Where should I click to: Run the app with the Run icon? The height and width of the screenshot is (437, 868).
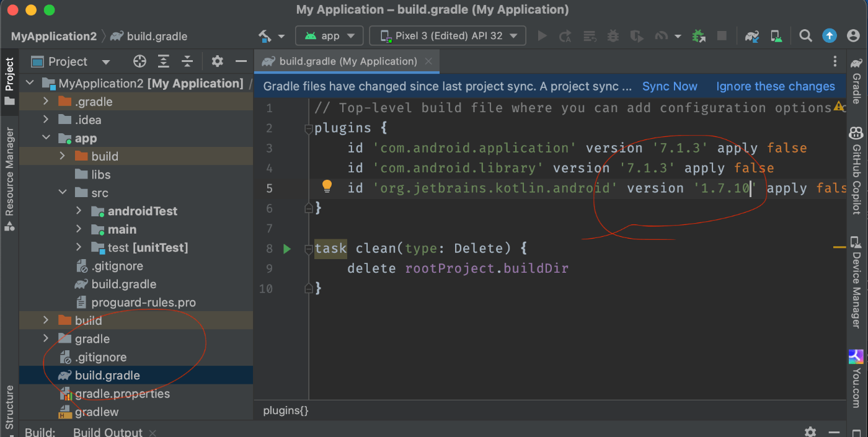[542, 36]
